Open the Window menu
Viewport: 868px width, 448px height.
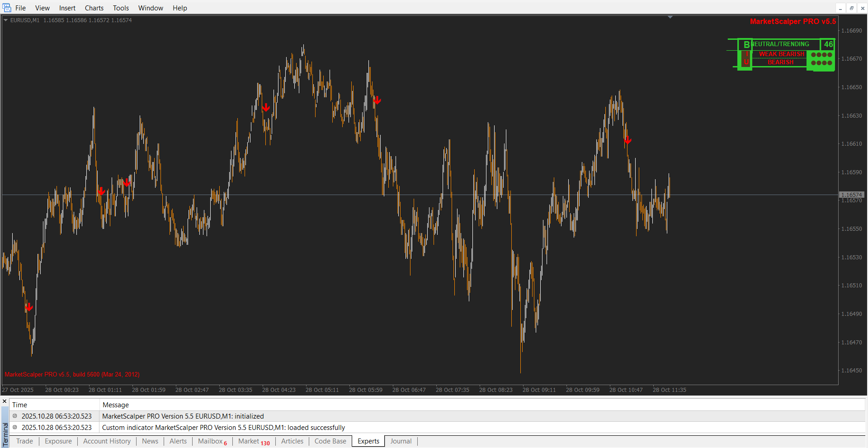tap(151, 8)
